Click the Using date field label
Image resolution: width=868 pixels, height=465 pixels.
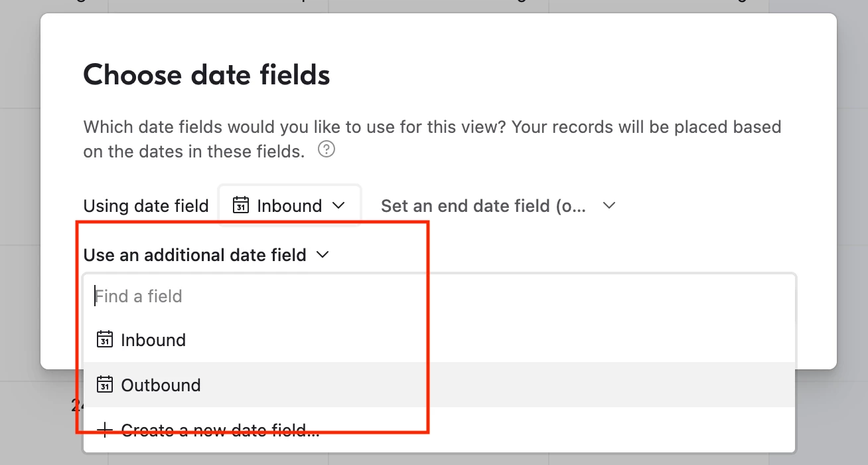(x=146, y=206)
